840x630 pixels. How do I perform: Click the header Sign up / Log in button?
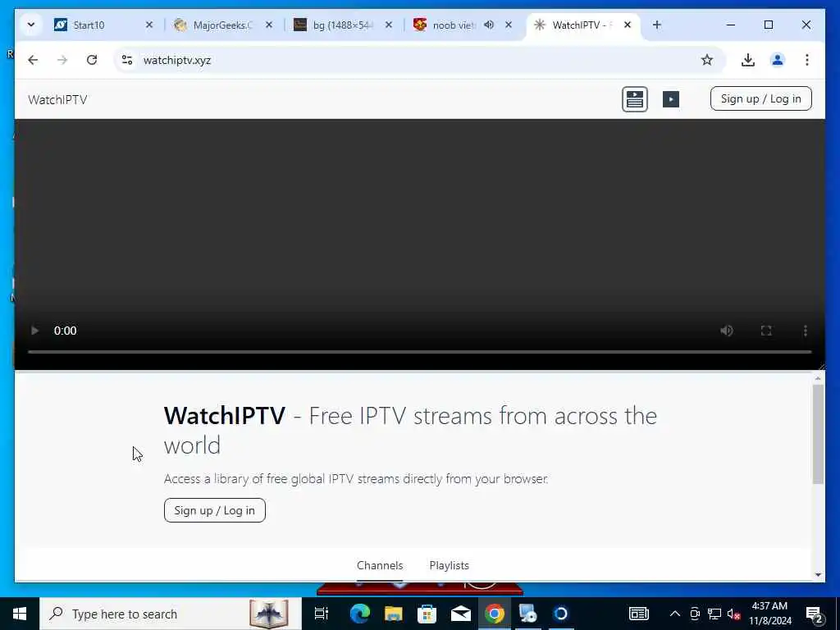[760, 98]
